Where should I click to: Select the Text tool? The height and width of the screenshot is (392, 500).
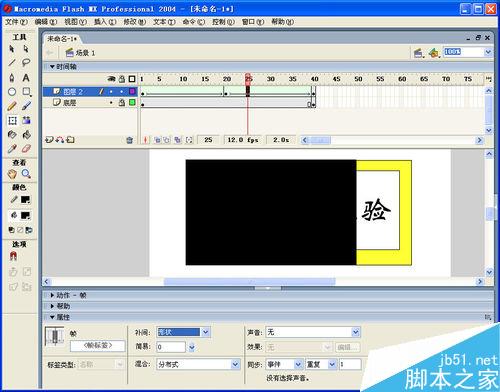[x=26, y=78]
